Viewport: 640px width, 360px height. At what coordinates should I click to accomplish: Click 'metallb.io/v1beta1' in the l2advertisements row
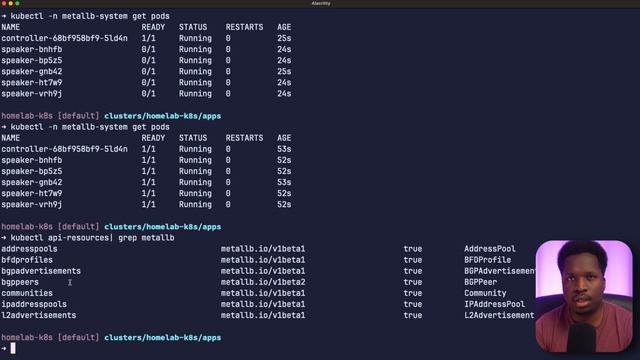click(x=263, y=315)
